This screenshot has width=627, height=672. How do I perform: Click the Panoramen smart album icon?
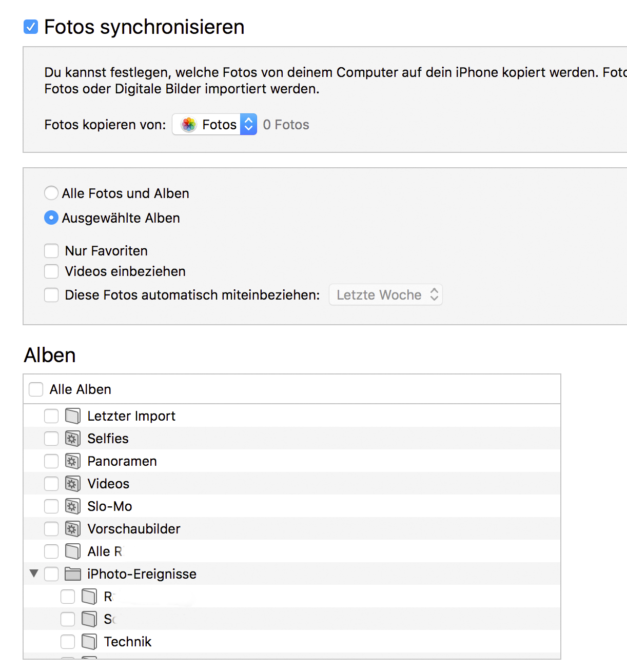(72, 461)
